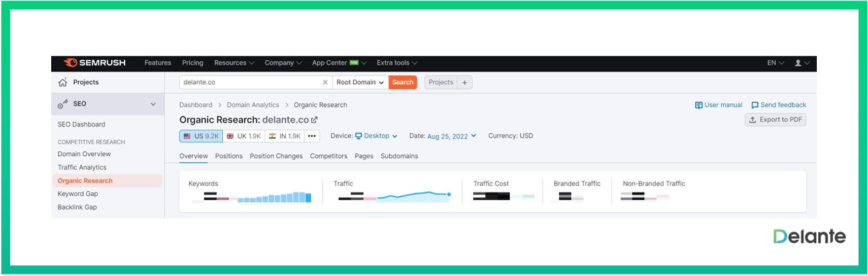
Task: Click the Desktop monitor icon
Action: click(359, 136)
